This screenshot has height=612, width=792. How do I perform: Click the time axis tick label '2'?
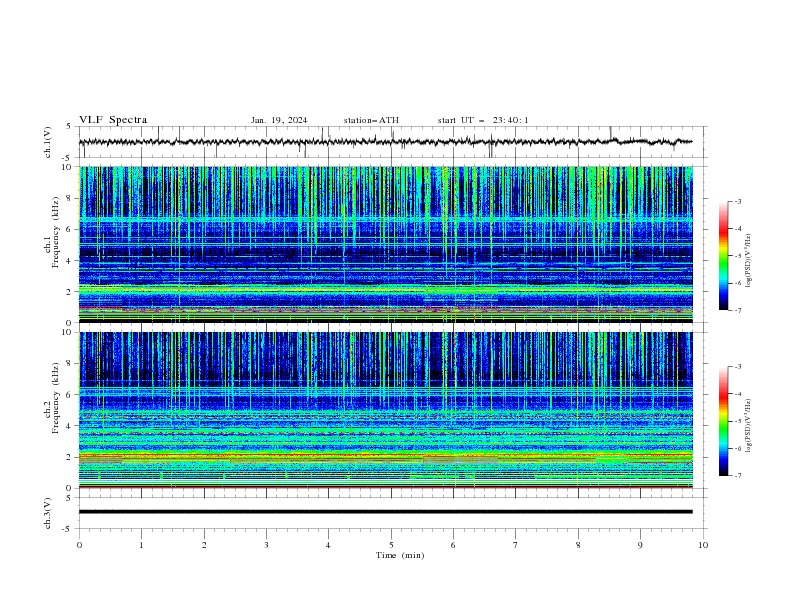coord(204,545)
